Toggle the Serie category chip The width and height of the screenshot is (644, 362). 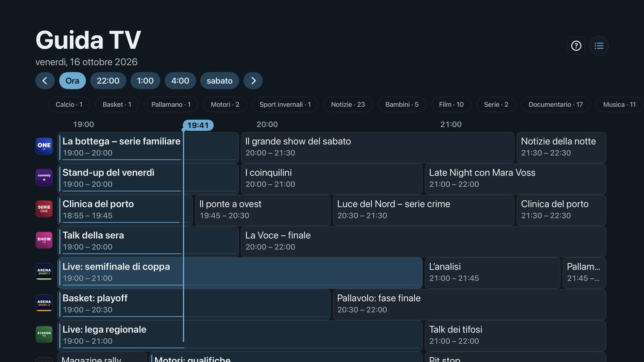(496, 104)
